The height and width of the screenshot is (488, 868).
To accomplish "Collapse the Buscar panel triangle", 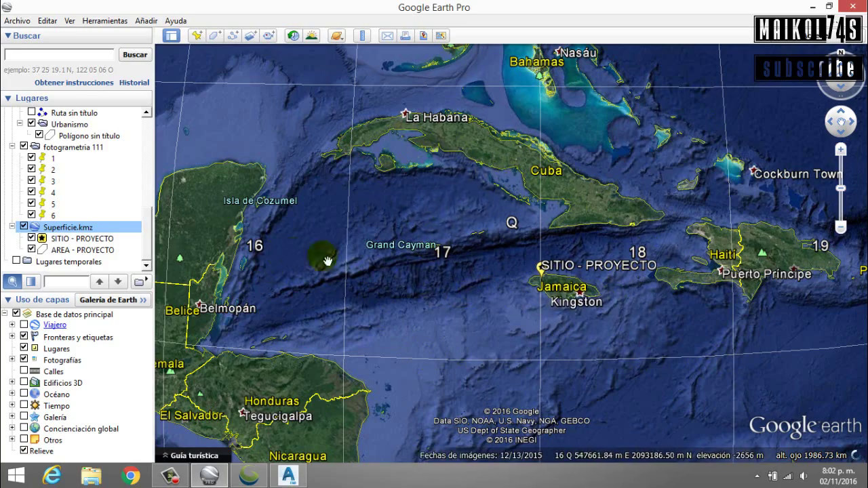I will pos(8,36).
